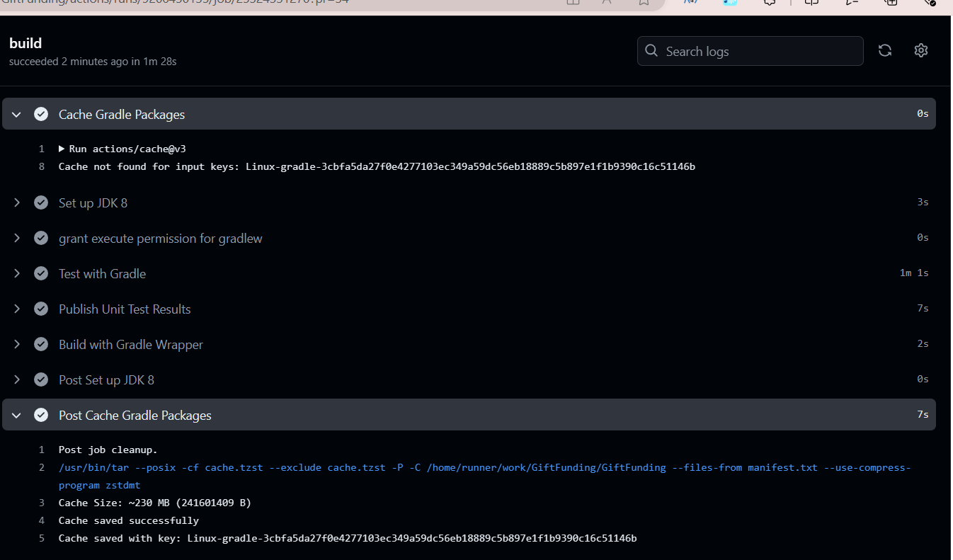
Task: Click success checkmark beside Cache Gradle Packages
Action: [x=41, y=114]
